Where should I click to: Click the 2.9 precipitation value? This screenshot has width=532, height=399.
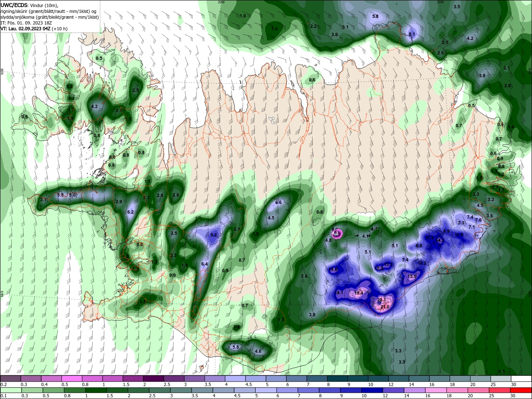pos(119,202)
